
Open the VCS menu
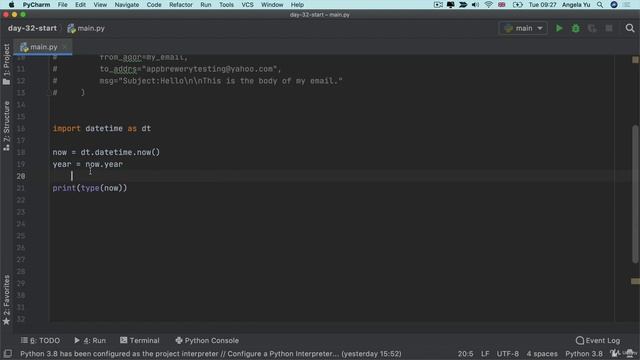pyautogui.click(x=247, y=5)
